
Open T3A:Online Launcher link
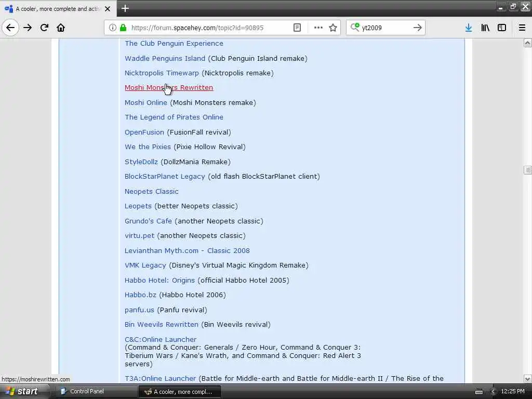pos(160,378)
